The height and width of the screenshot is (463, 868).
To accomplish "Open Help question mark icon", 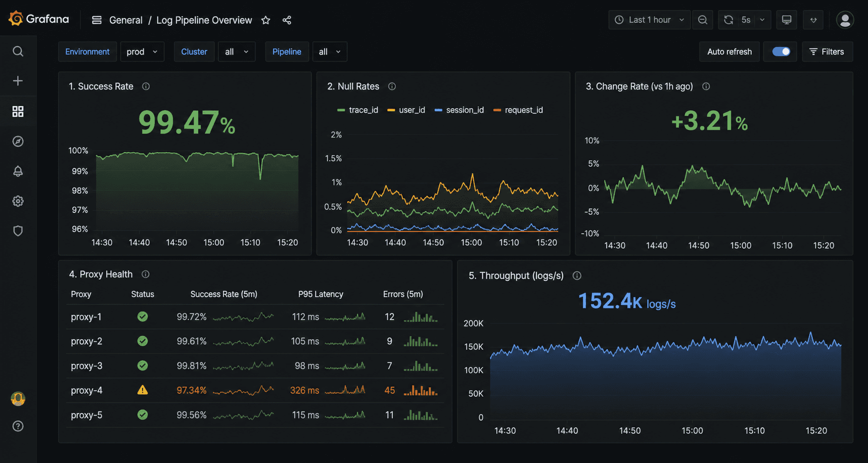I will tap(18, 426).
